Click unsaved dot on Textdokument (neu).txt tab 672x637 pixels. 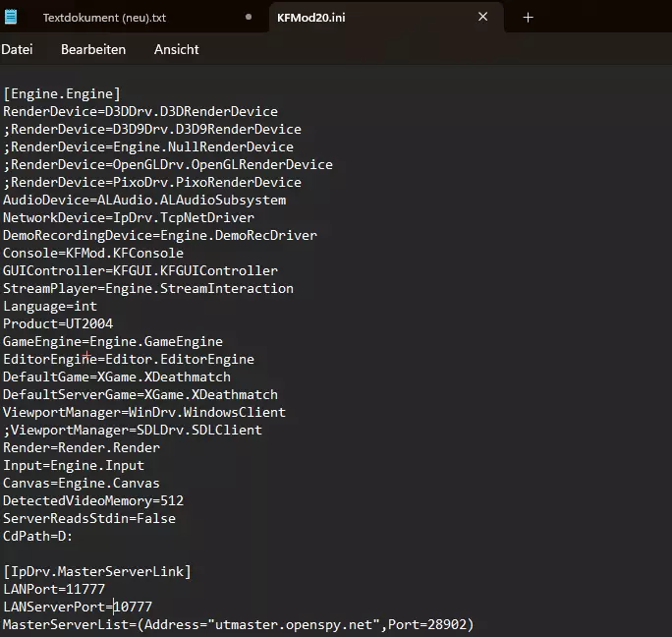pyautogui.click(x=249, y=17)
